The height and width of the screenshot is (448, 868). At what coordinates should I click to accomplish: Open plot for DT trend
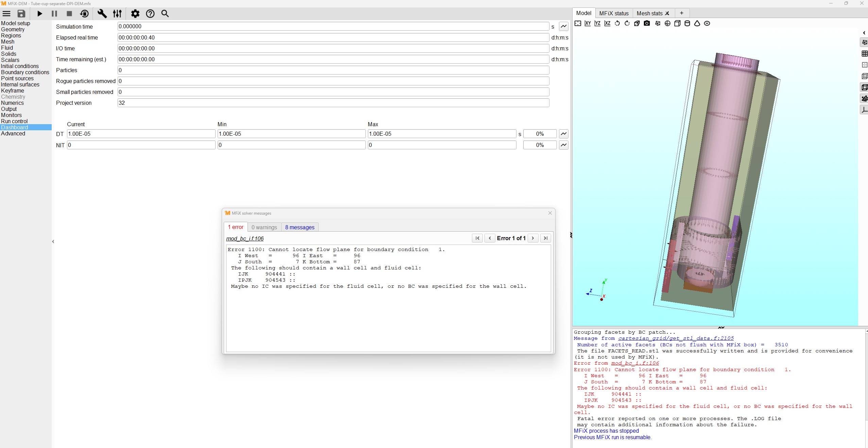coord(563,134)
